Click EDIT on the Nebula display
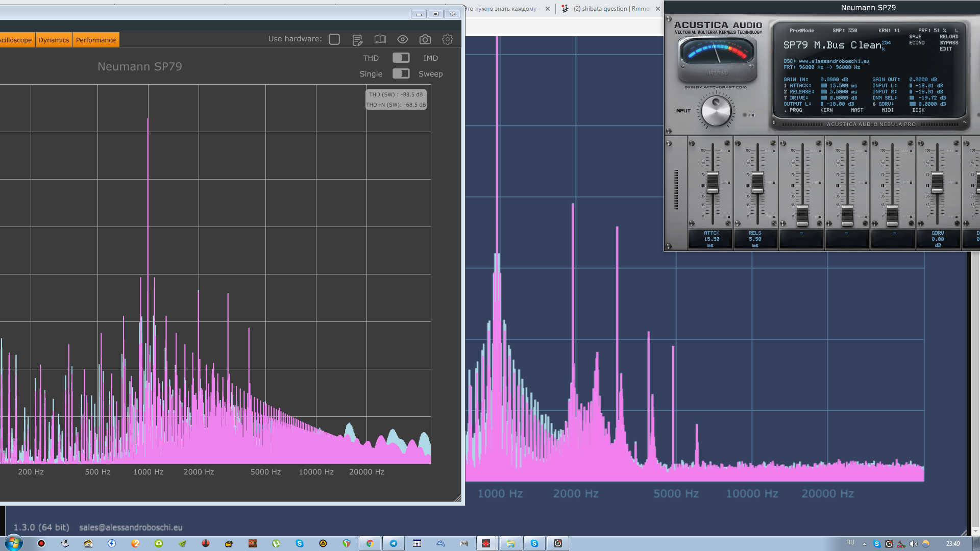 [x=946, y=49]
